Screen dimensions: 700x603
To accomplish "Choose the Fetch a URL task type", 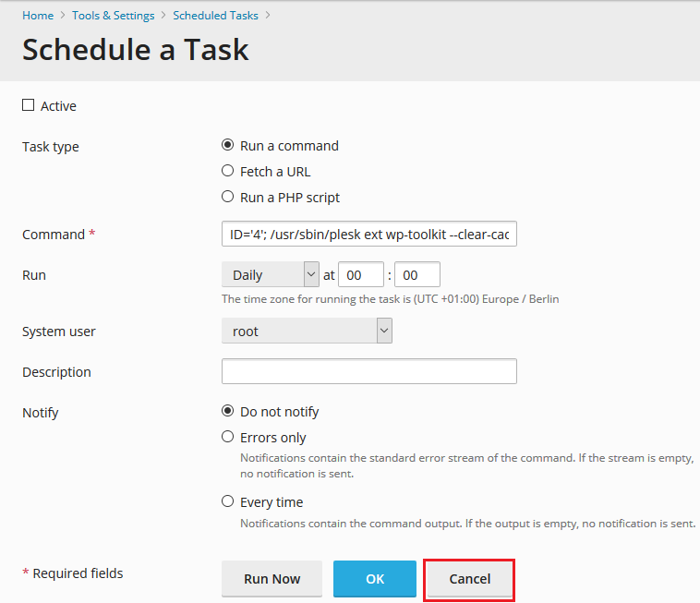I will pyautogui.click(x=228, y=171).
